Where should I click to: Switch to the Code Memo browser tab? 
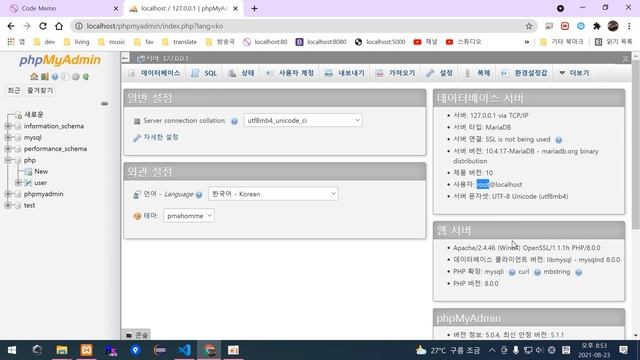pyautogui.click(x=61, y=9)
